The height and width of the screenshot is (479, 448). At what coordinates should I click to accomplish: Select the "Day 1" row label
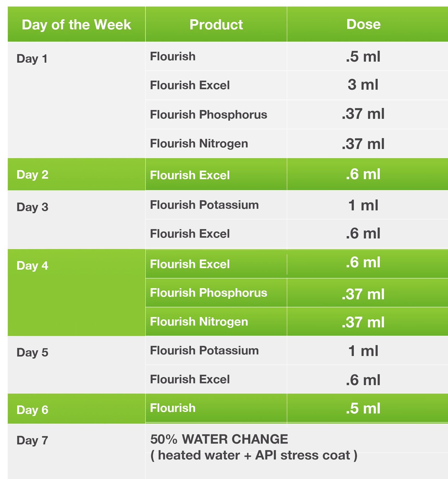pyautogui.click(x=32, y=59)
